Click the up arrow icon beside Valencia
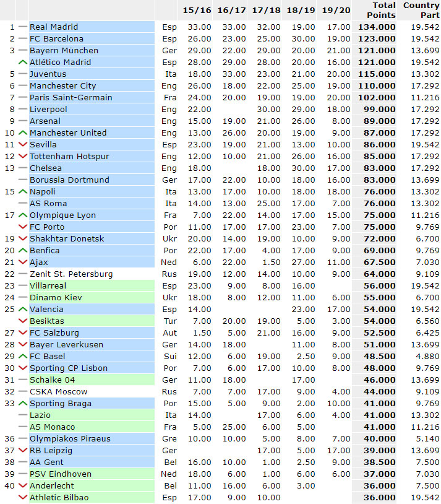The height and width of the screenshot is (504, 441). pyautogui.click(x=23, y=310)
